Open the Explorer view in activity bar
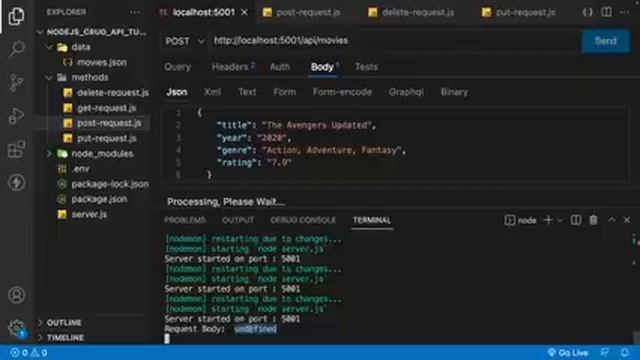This screenshot has width=640, height=360. (x=16, y=16)
